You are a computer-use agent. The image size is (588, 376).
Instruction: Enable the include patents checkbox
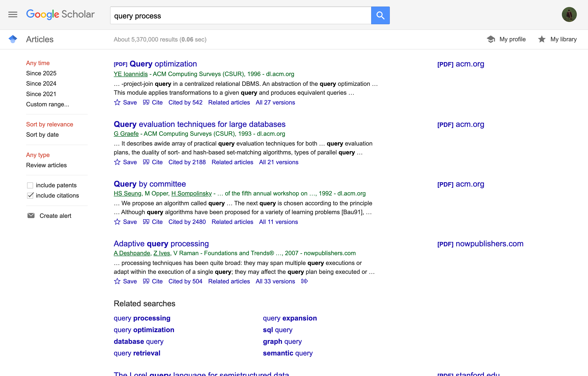tap(30, 185)
